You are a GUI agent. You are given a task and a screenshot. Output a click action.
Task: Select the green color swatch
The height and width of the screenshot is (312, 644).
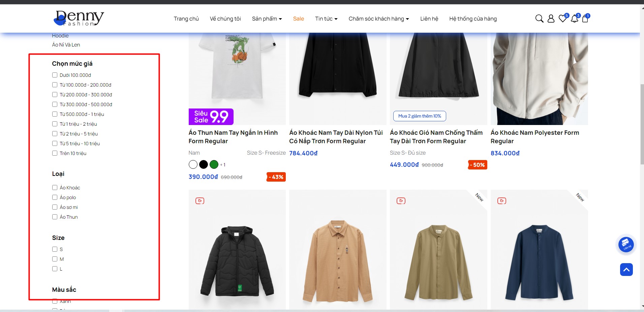[x=214, y=164]
